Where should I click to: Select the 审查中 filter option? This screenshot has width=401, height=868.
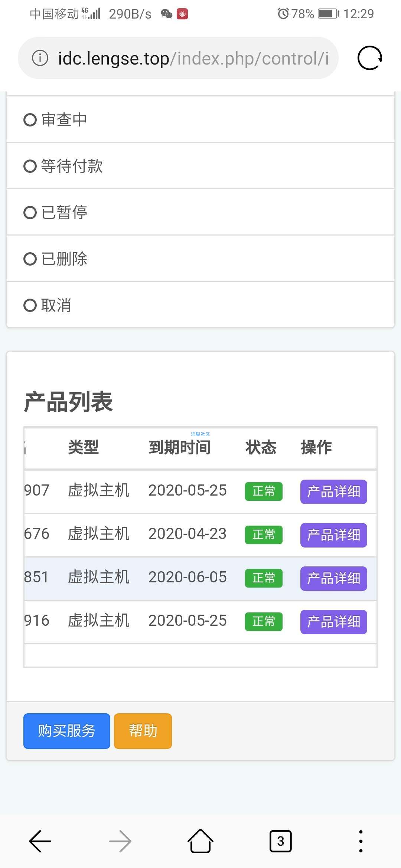point(55,120)
